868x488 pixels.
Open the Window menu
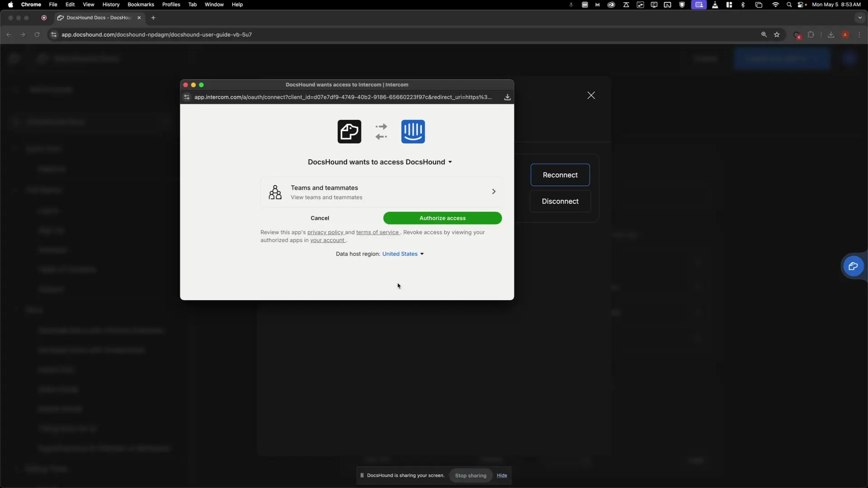(214, 5)
